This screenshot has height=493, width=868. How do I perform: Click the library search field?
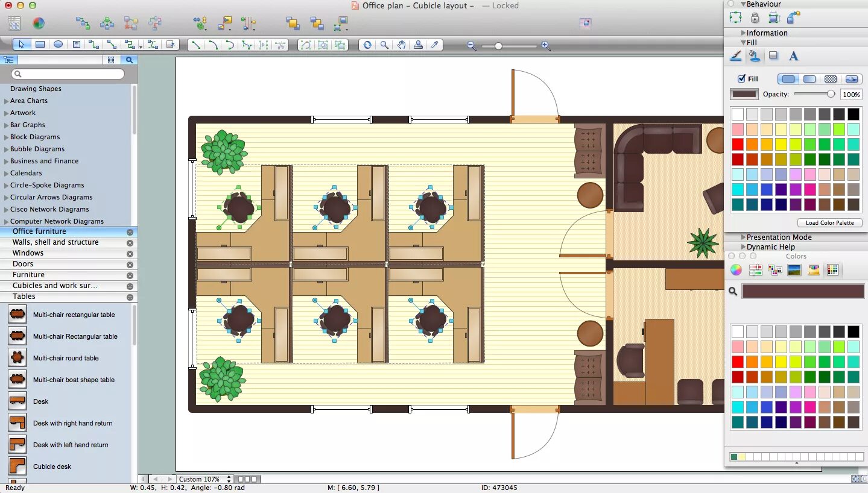(x=68, y=74)
